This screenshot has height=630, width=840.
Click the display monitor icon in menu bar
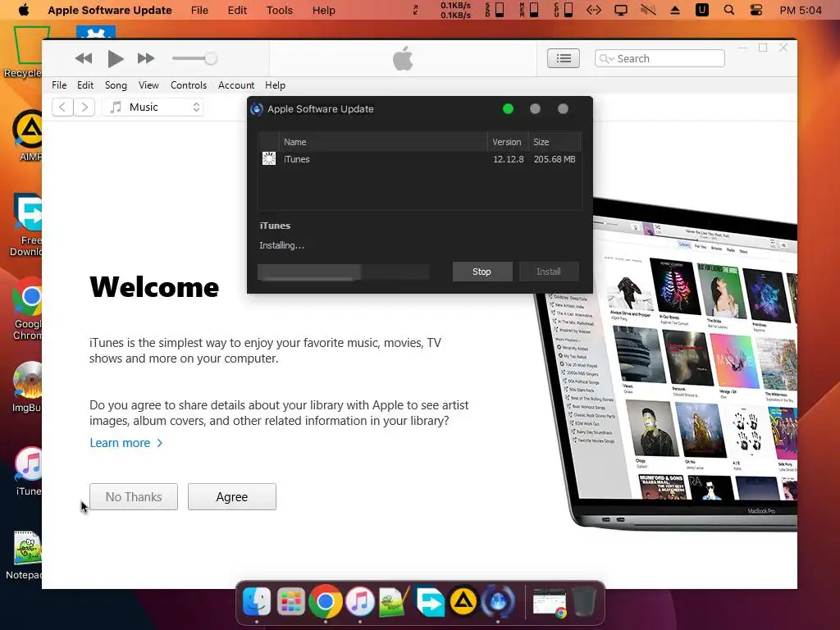[621, 10]
